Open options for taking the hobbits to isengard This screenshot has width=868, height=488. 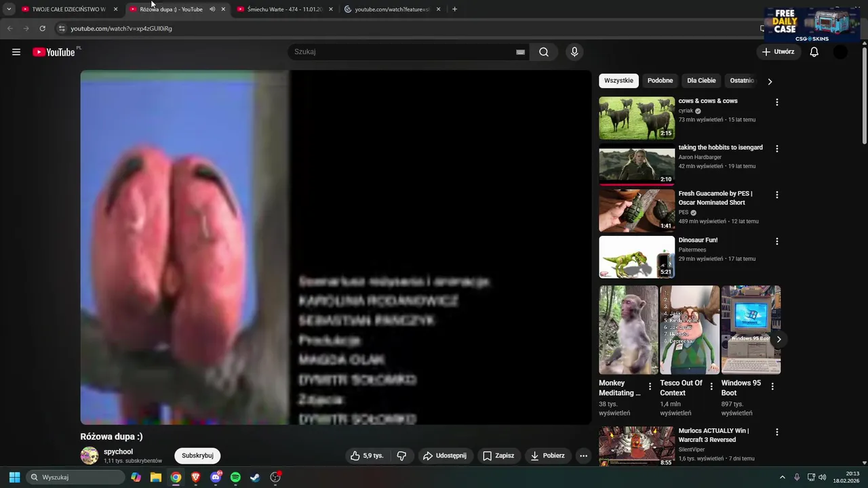tap(777, 148)
